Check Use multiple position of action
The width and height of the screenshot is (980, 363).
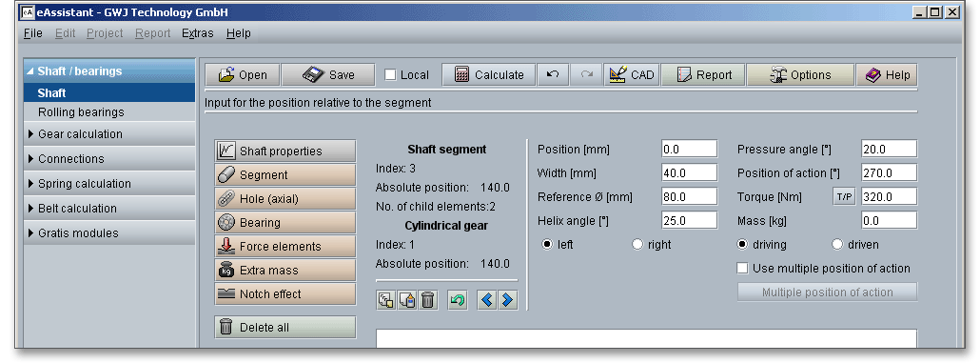pos(742,269)
